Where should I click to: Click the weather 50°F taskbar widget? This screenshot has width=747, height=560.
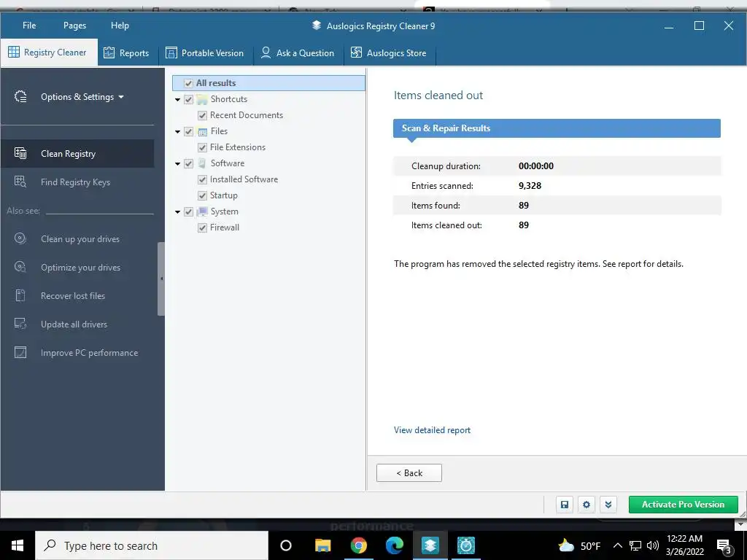[x=579, y=545]
